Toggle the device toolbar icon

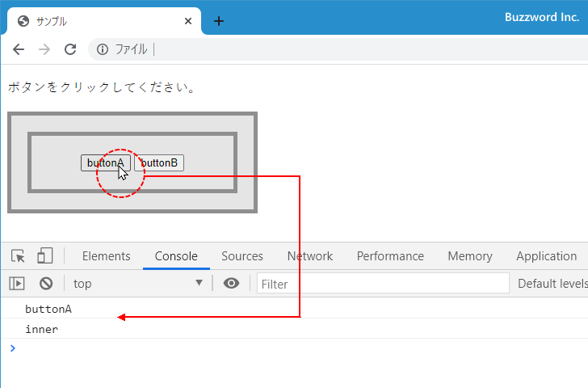coord(45,256)
